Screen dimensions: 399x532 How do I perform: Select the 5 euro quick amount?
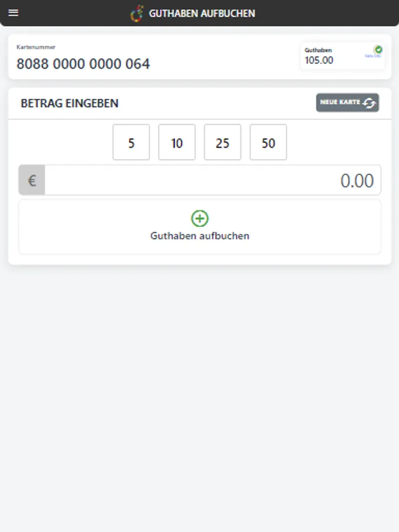point(131,142)
